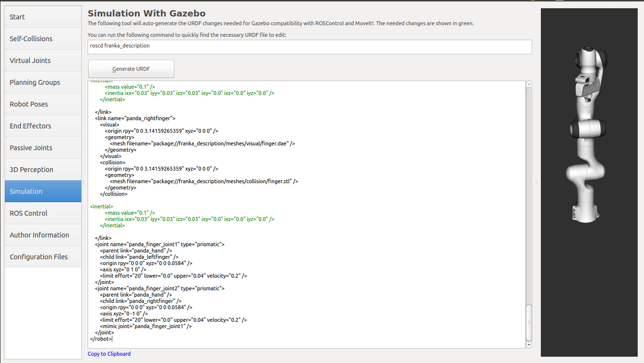644x363 pixels.
Task: Click the URDF scrollbar down arrow
Action: tap(529, 345)
